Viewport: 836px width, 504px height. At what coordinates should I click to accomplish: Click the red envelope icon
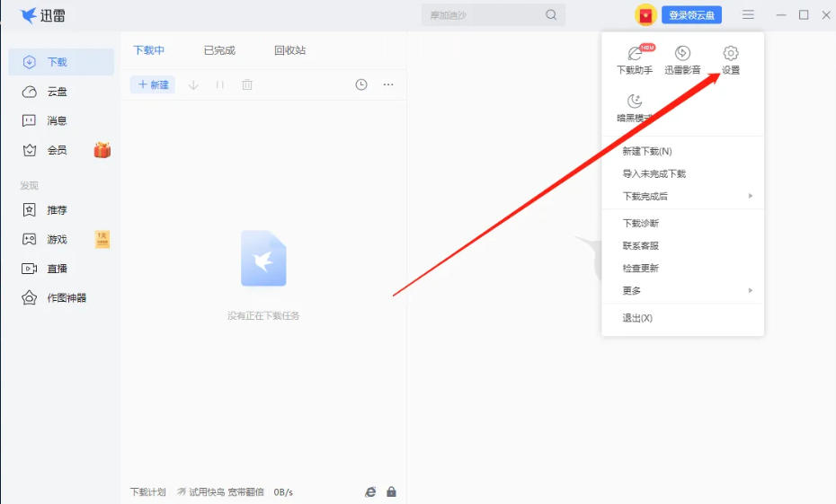(x=645, y=15)
